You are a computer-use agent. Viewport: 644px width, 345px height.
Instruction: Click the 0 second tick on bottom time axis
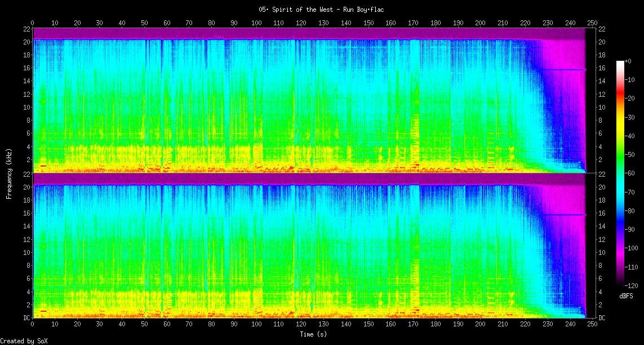click(x=33, y=325)
